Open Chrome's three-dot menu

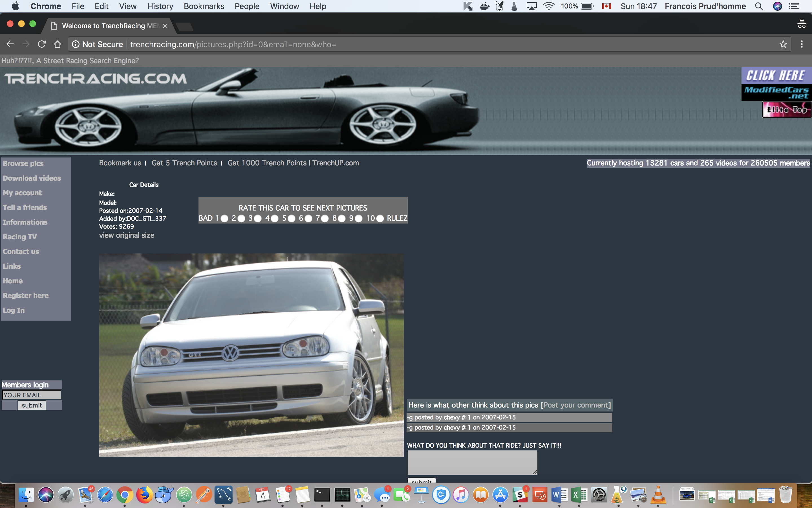pos(802,44)
